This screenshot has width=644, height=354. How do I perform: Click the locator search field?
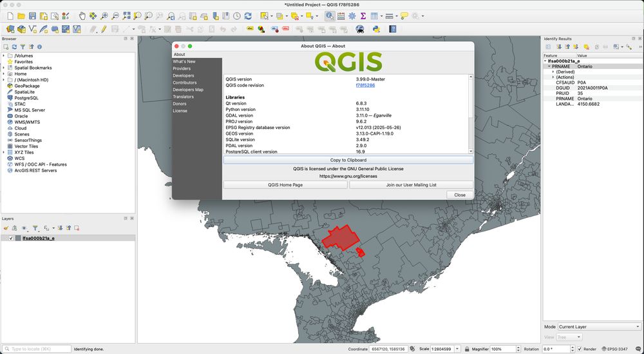[x=37, y=349]
